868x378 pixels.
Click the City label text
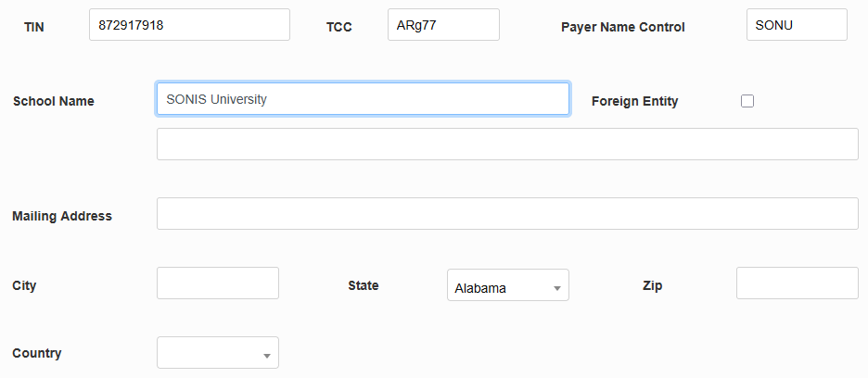pos(24,285)
